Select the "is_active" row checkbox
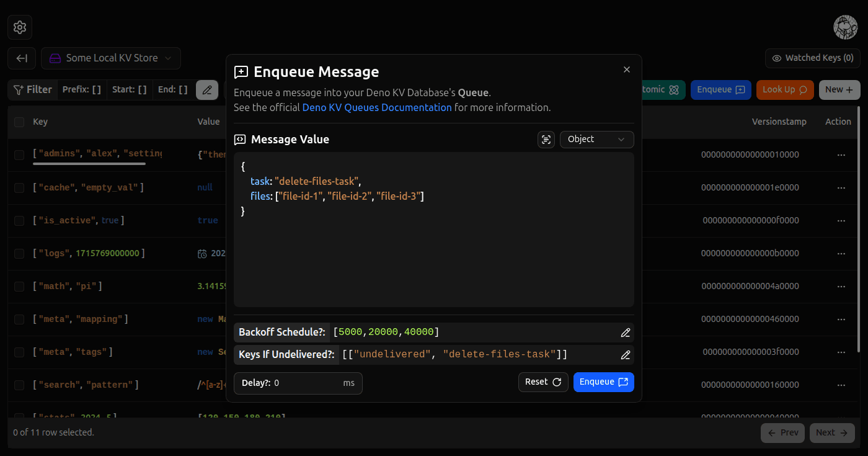This screenshot has height=456, width=868. (x=19, y=220)
